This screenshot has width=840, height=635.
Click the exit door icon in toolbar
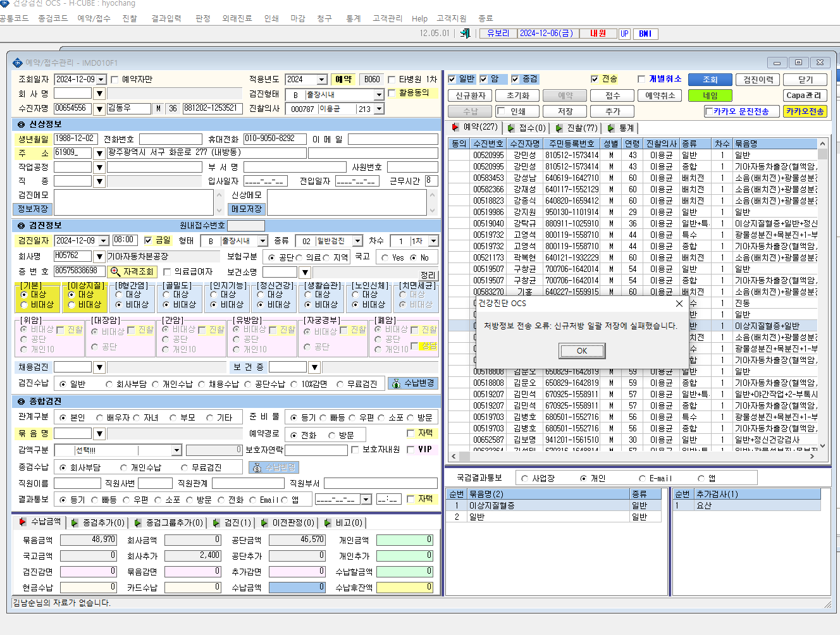(x=466, y=34)
